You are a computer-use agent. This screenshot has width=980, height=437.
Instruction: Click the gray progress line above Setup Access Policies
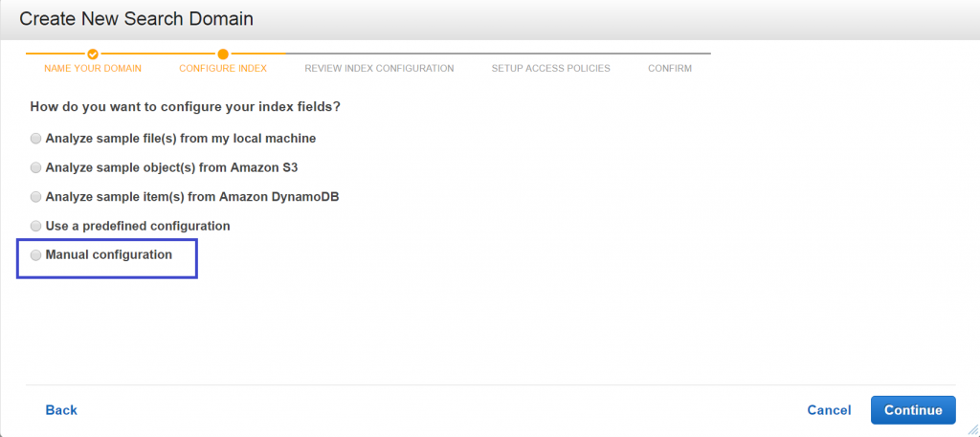550,54
